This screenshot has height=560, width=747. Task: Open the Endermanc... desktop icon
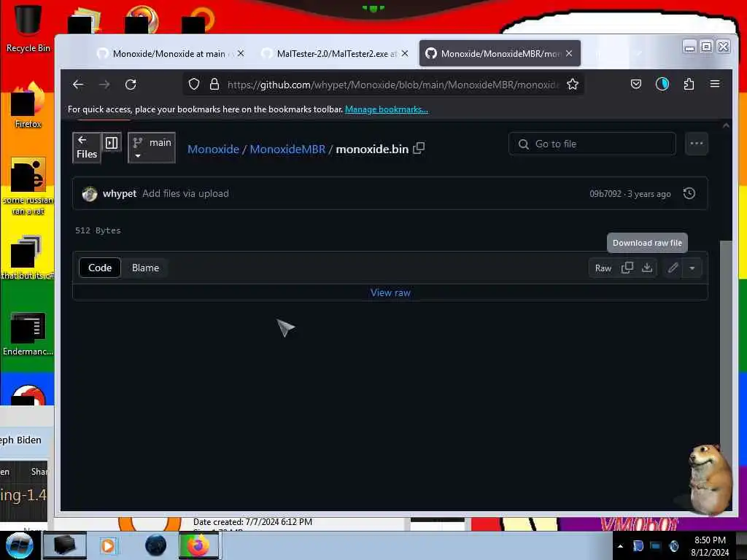[x=28, y=334]
